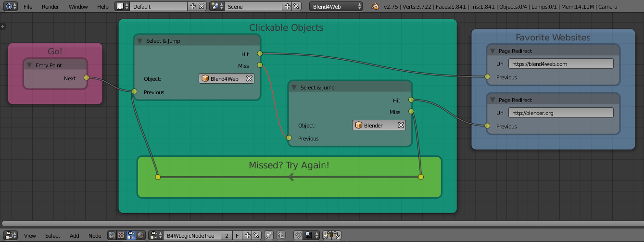The image size is (644, 242).
Task: Collapse the Select & Jump node with Blender object
Action: (294, 87)
